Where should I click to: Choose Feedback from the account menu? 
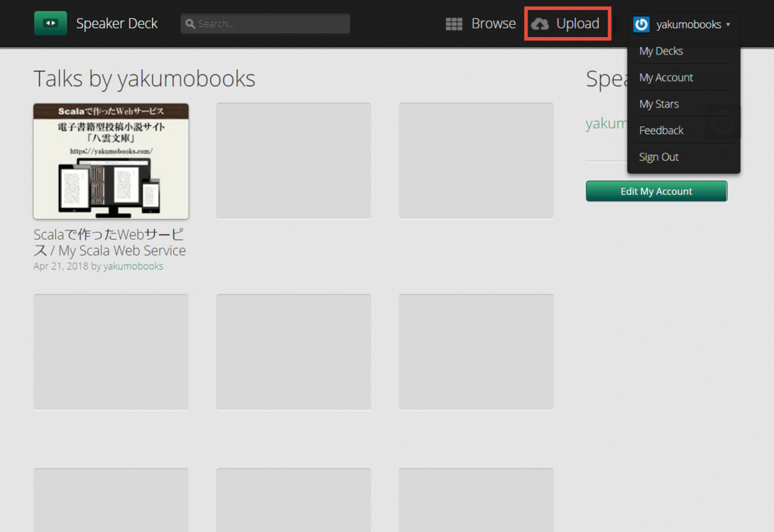[x=661, y=130]
